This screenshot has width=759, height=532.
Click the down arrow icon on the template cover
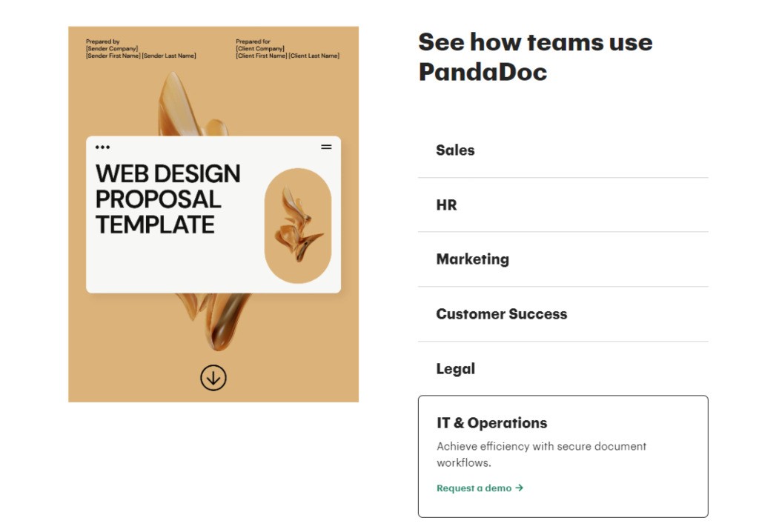(213, 377)
